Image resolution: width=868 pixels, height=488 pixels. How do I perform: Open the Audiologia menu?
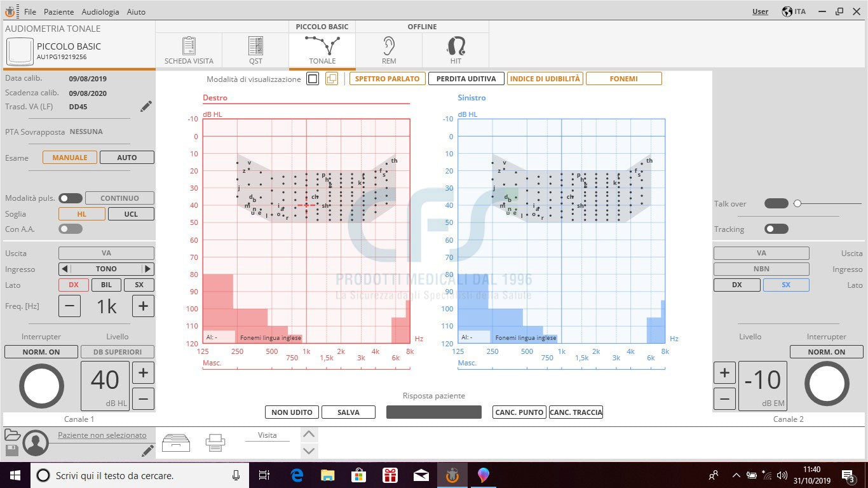tap(100, 11)
